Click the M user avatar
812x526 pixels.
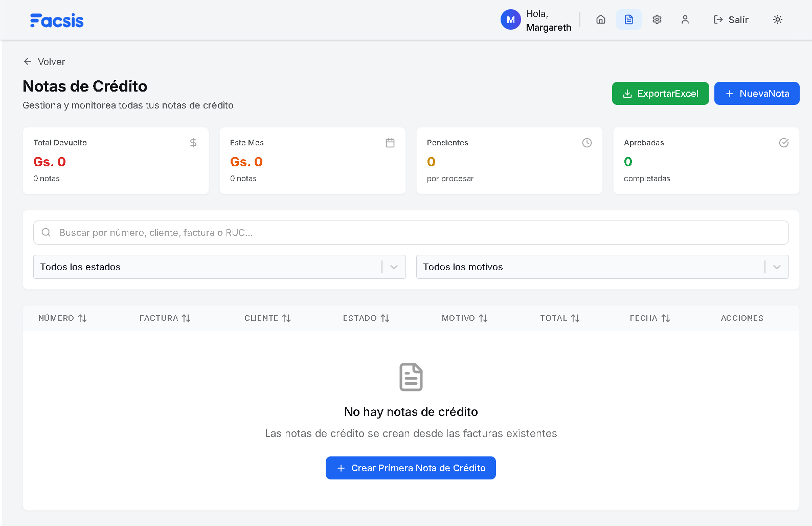[510, 20]
